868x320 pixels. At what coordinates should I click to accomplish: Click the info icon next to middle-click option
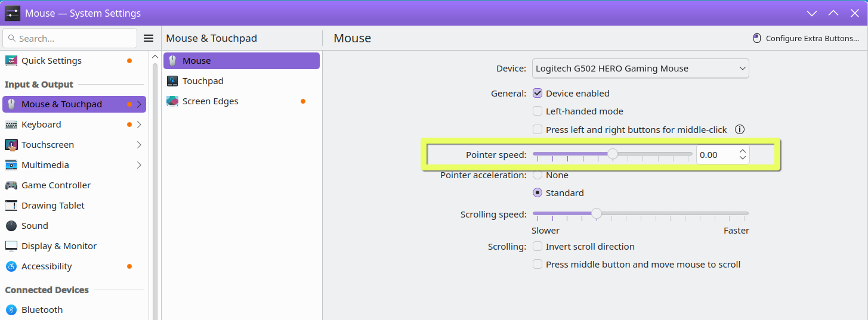(x=740, y=129)
